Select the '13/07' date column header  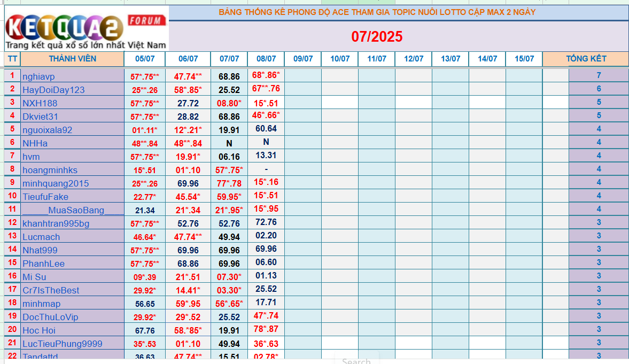coord(451,59)
